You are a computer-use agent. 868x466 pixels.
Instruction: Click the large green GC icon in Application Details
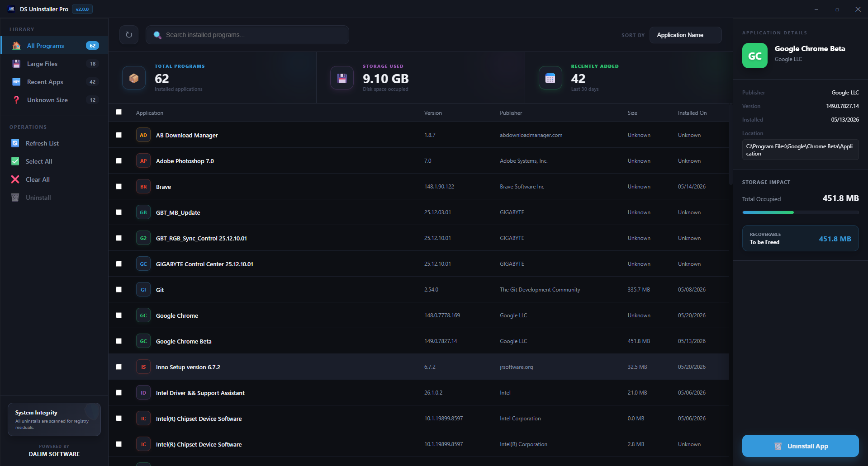click(755, 56)
